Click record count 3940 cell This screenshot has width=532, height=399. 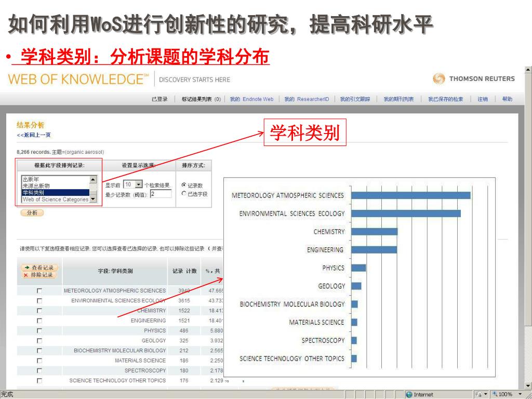[x=184, y=291]
